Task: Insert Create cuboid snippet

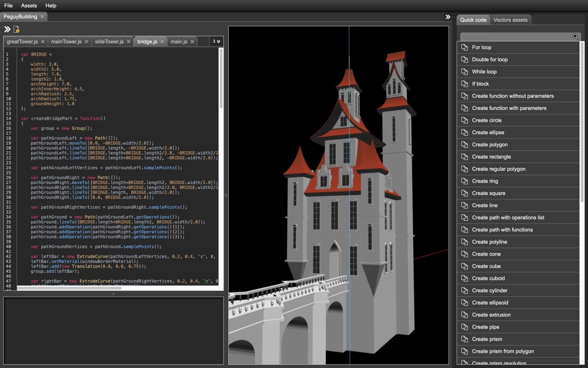Action: (518, 278)
